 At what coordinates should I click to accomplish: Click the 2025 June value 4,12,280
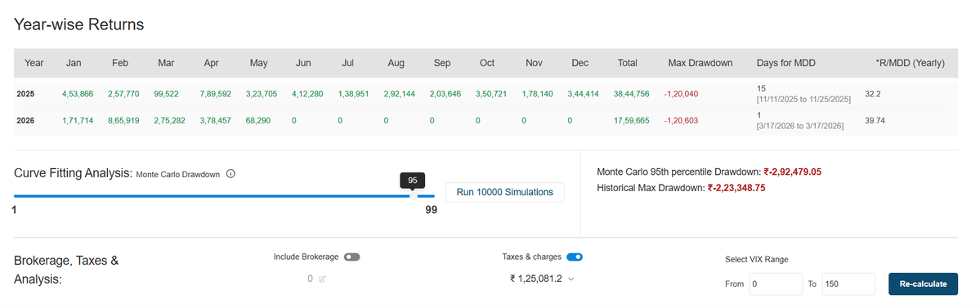pos(307,94)
